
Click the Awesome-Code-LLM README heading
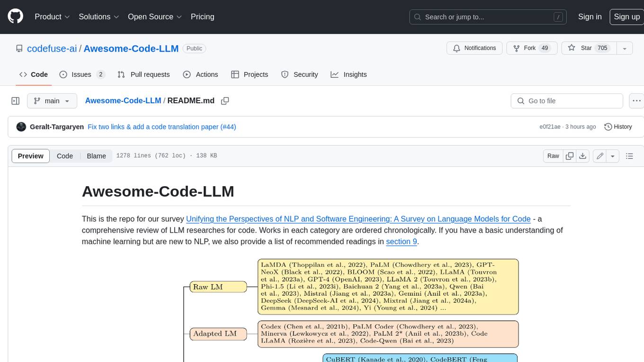158,191
